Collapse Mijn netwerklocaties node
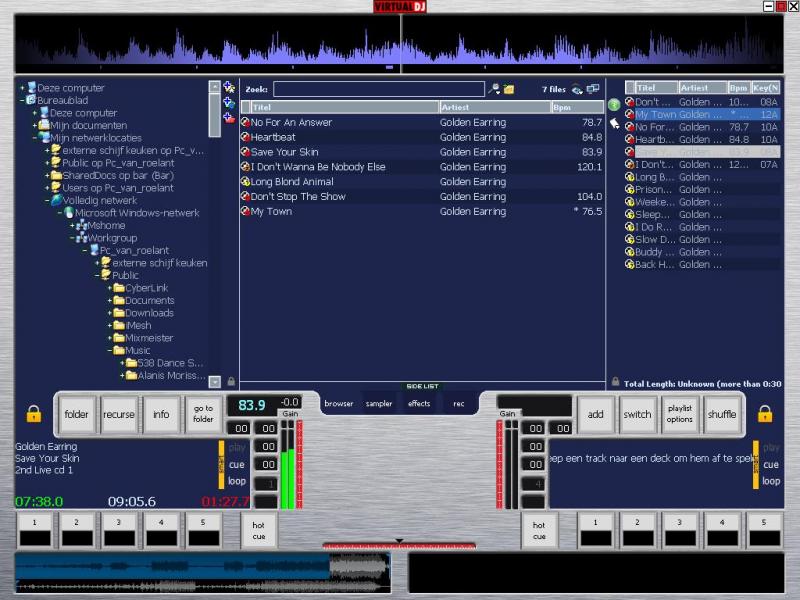 (35, 138)
